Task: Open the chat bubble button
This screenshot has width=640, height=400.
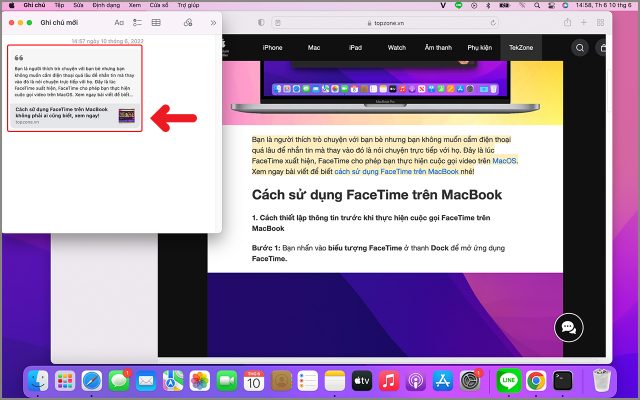Action: pyautogui.click(x=568, y=326)
